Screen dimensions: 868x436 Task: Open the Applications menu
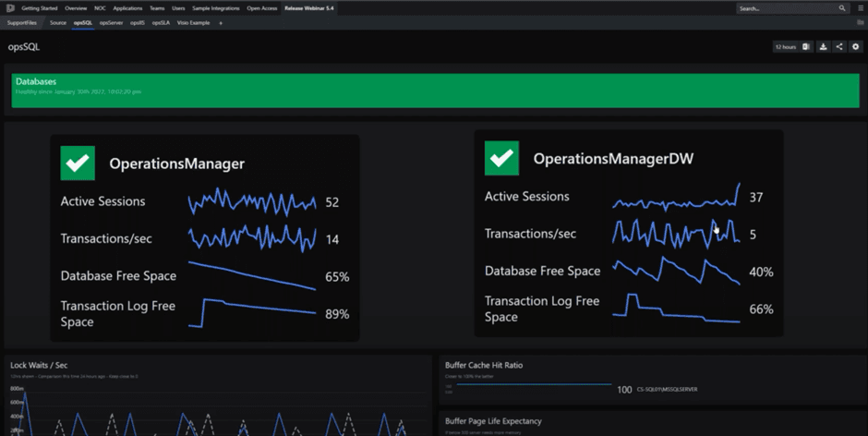pyautogui.click(x=127, y=8)
